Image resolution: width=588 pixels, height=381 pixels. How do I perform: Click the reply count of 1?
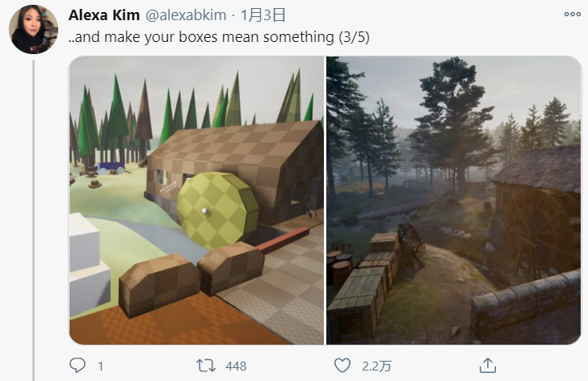(100, 366)
